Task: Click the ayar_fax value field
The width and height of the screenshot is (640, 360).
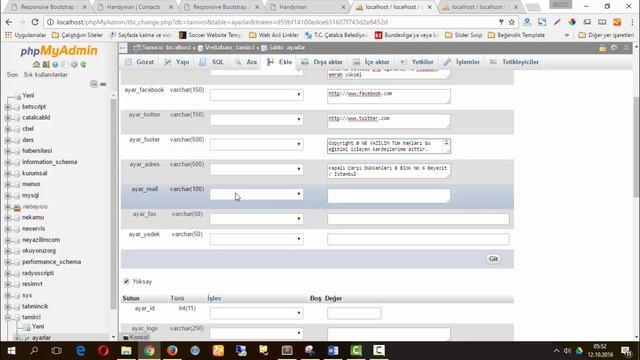Action: [x=418, y=219]
